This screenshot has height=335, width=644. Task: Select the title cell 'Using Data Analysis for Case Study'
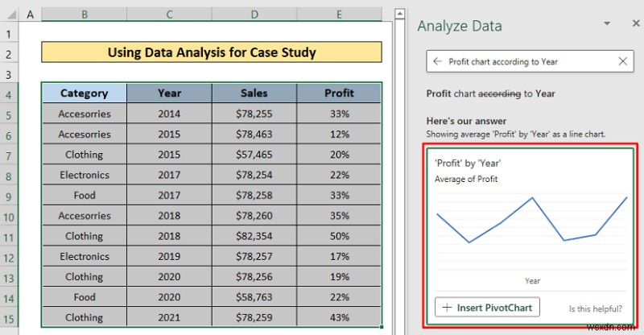[211, 53]
